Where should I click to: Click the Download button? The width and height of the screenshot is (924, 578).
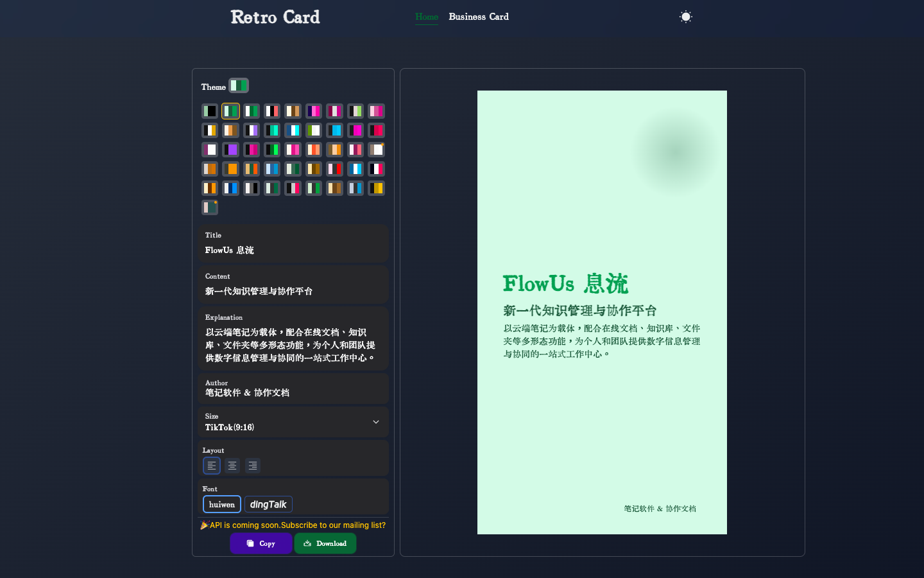point(325,543)
